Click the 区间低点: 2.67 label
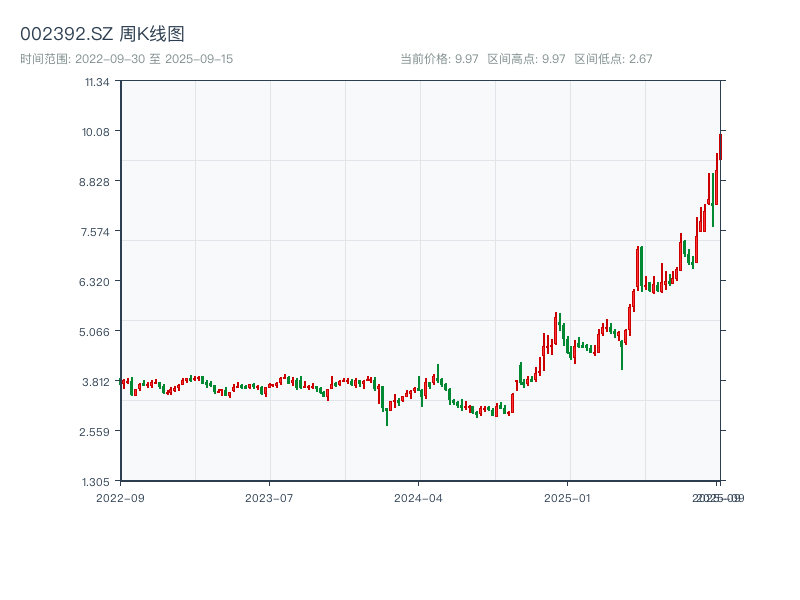800x600 pixels. click(613, 59)
